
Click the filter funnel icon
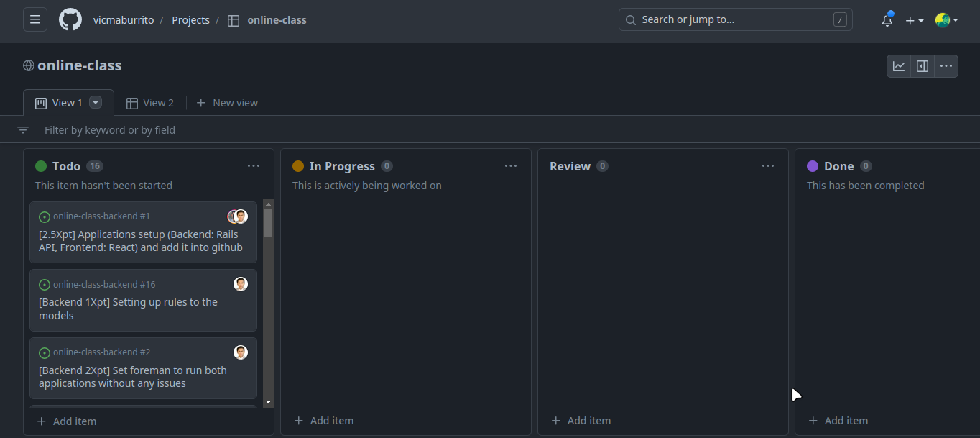tap(22, 129)
